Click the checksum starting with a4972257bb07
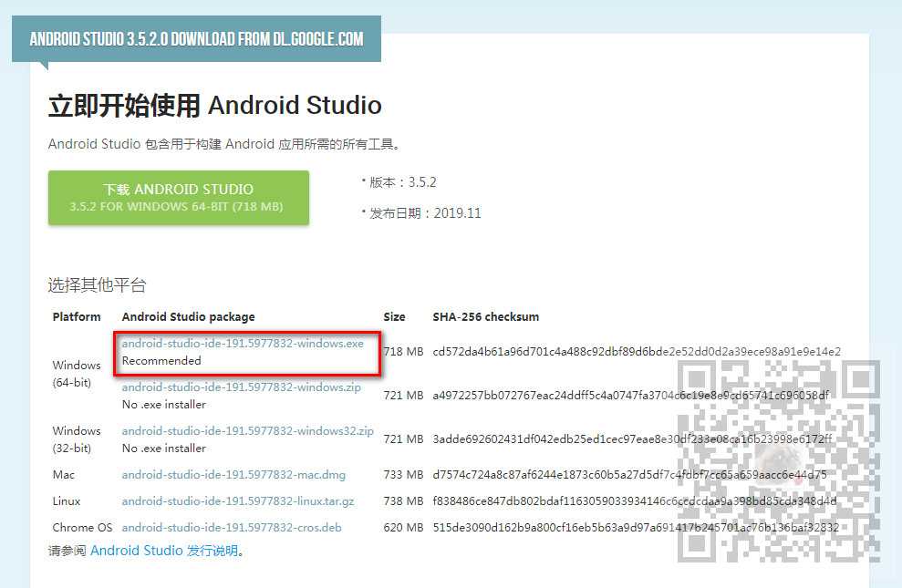Image resolution: width=902 pixels, height=588 pixels. [x=631, y=395]
